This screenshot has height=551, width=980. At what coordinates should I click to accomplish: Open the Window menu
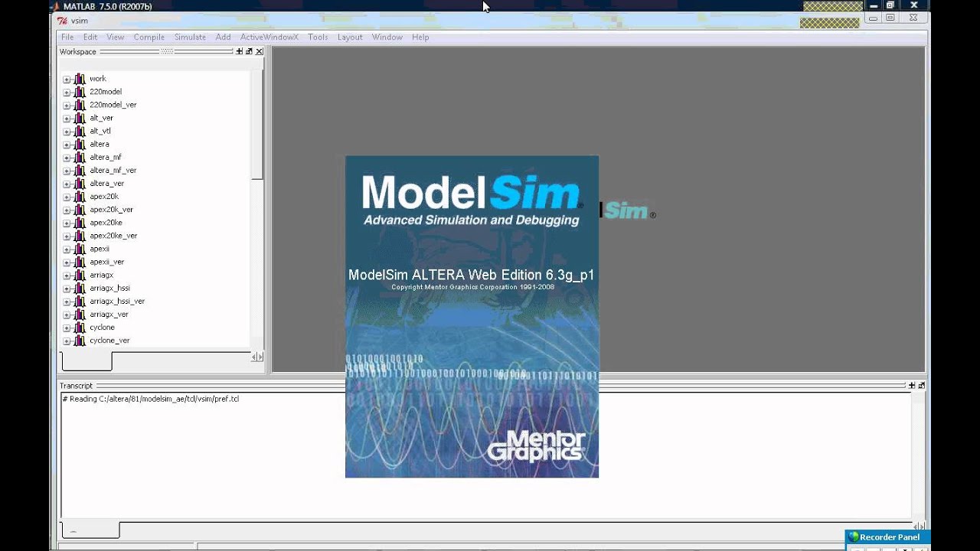[x=387, y=37]
